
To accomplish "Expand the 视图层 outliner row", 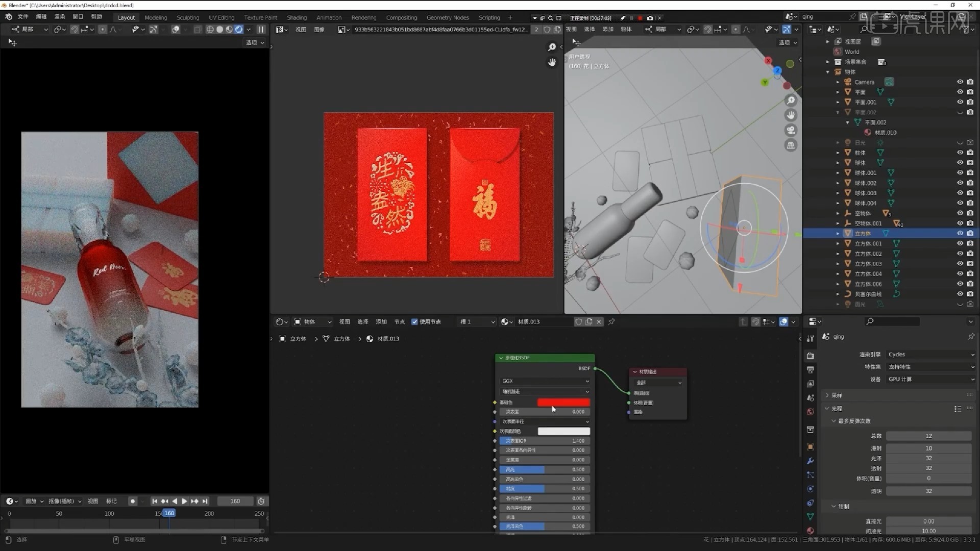I will click(827, 41).
